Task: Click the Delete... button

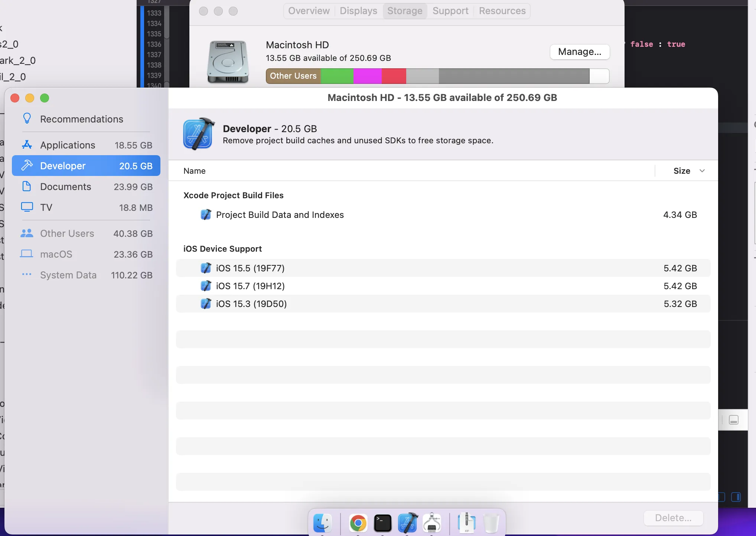Action: [673, 518]
